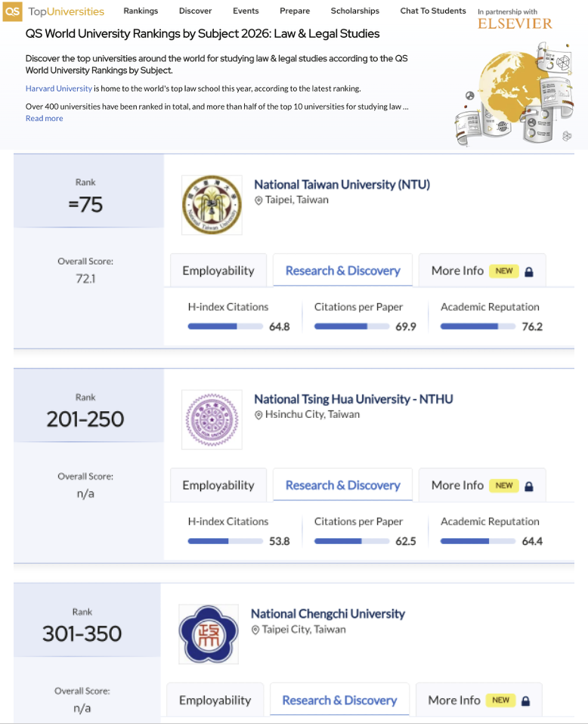Open the Rankings menu in top navigation

pyautogui.click(x=141, y=11)
